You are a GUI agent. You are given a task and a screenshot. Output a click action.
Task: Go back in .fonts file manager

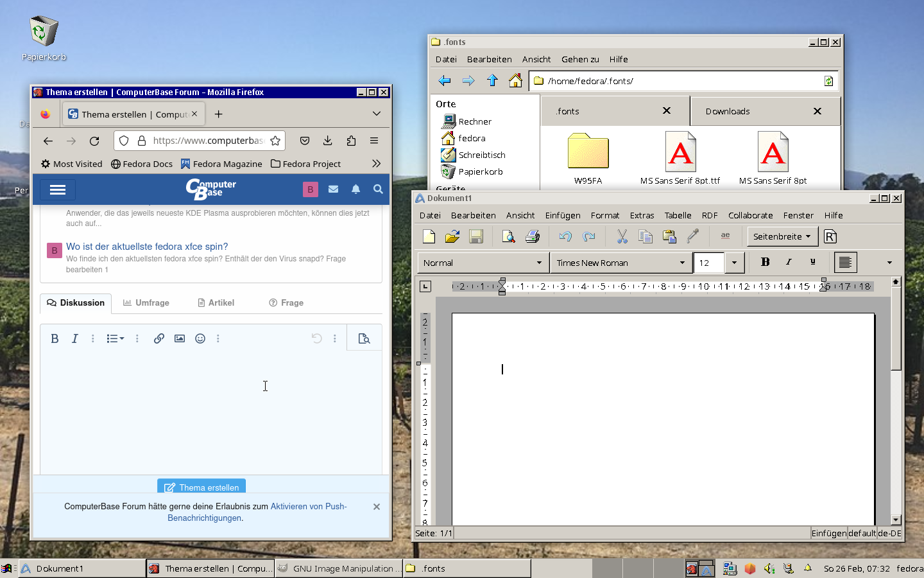coord(445,81)
